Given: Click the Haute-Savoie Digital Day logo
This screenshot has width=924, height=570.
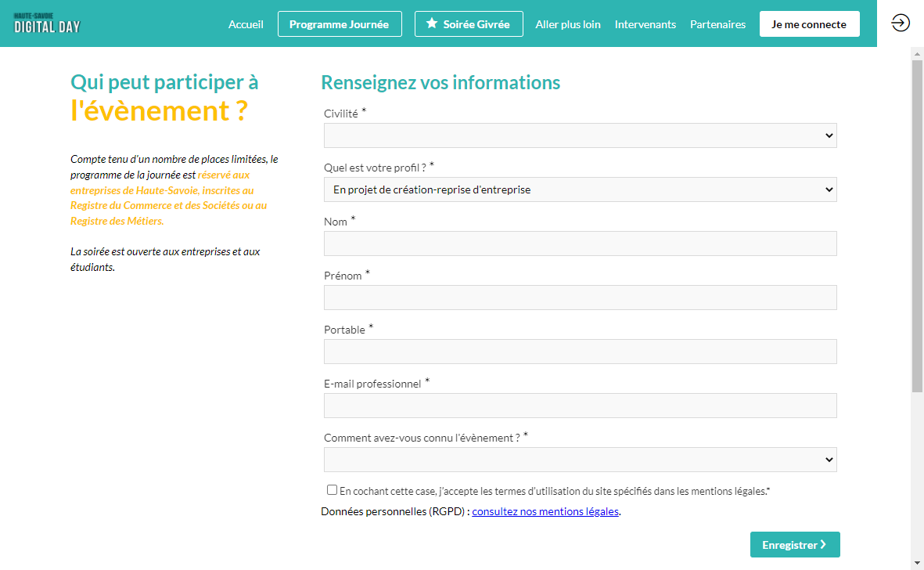Looking at the screenshot, I should [x=47, y=23].
